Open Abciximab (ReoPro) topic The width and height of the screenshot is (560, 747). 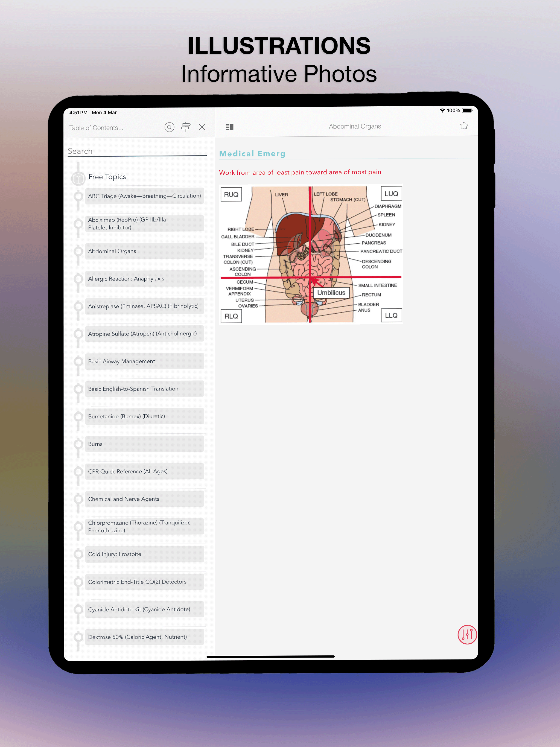coord(145,224)
